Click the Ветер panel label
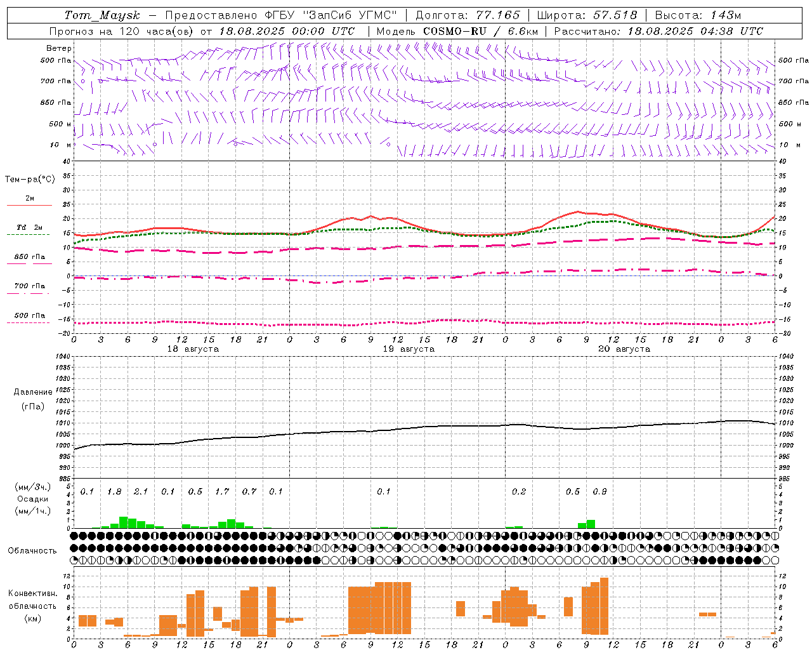 coord(59,48)
